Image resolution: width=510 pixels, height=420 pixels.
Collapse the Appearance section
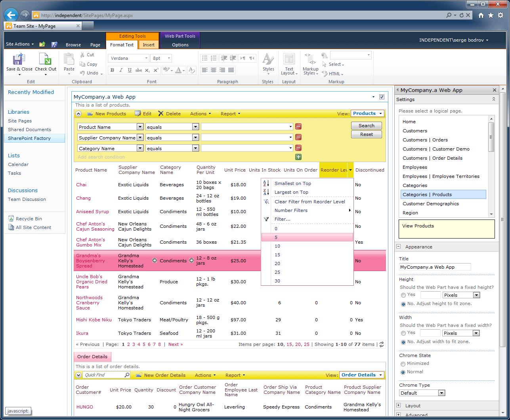tap(399, 246)
